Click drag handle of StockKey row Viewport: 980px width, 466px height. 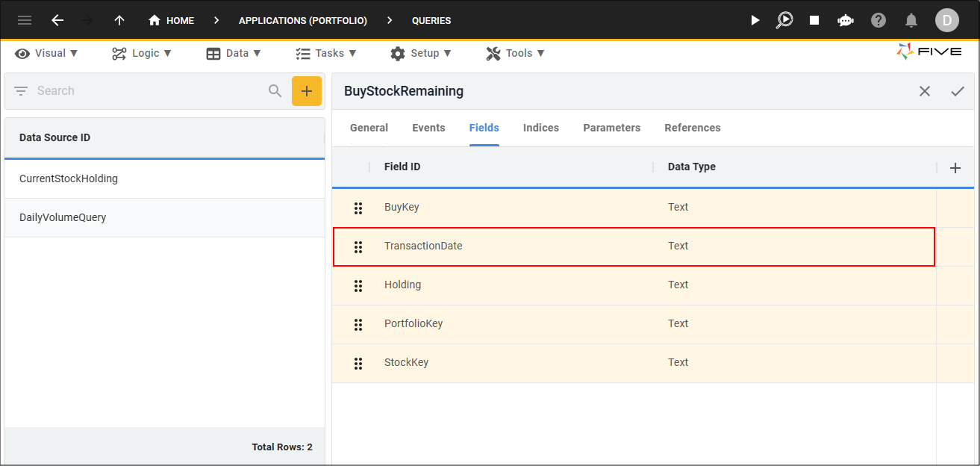pos(358,363)
